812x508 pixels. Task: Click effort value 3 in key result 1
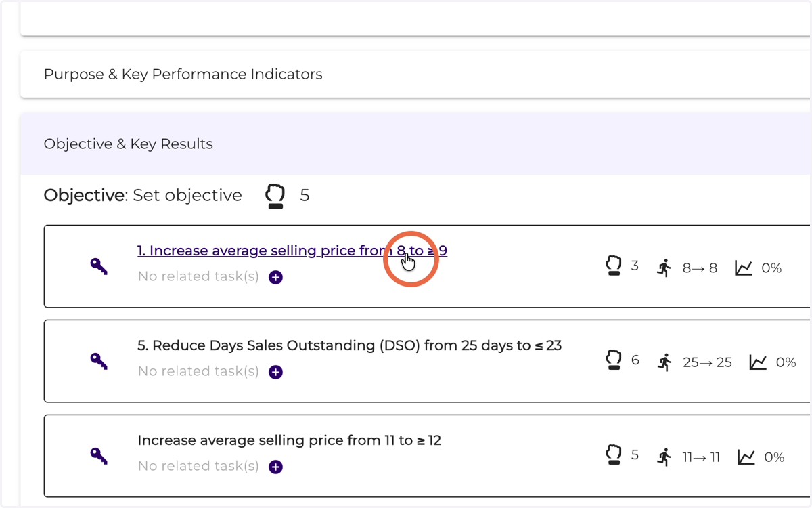635,266
